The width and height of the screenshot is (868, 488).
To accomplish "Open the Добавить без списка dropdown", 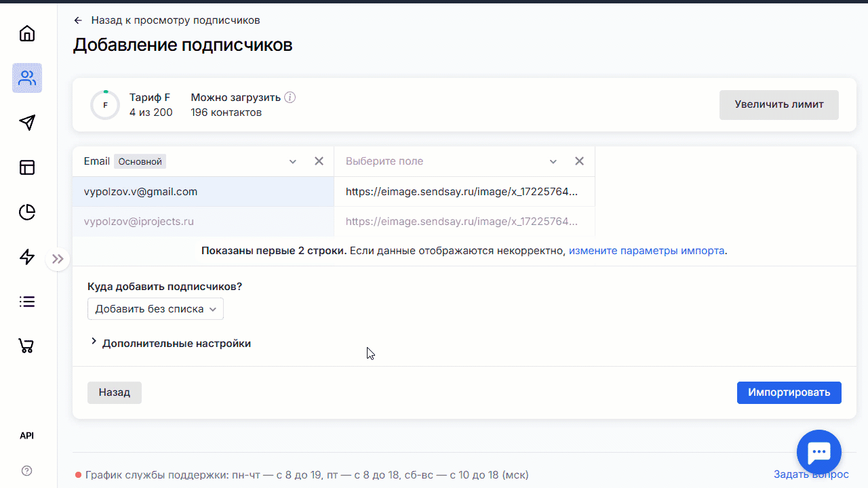I will pos(155,309).
